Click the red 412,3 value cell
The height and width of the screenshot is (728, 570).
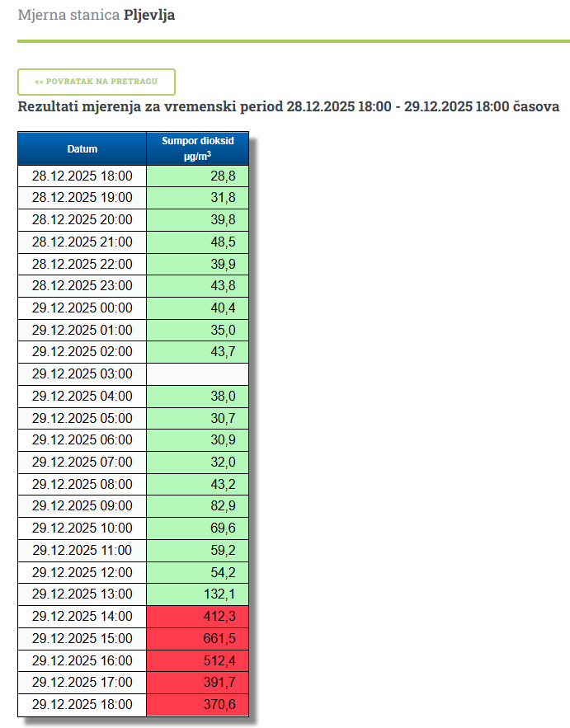[197, 616]
